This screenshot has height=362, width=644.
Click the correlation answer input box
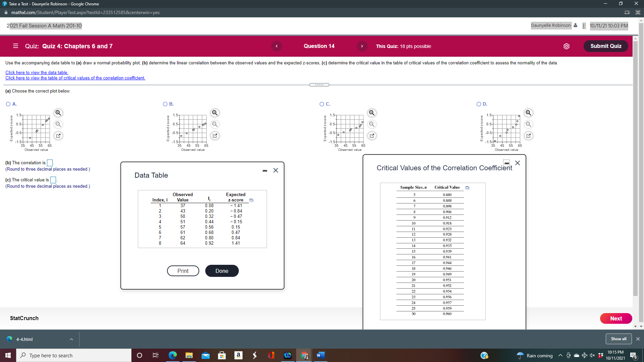pyautogui.click(x=50, y=163)
